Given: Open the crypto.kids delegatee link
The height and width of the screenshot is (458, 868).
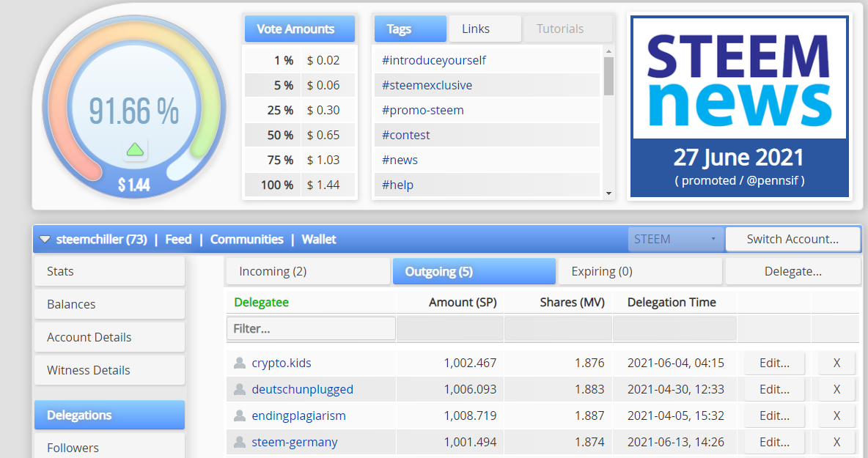Looking at the screenshot, I should click(282, 363).
